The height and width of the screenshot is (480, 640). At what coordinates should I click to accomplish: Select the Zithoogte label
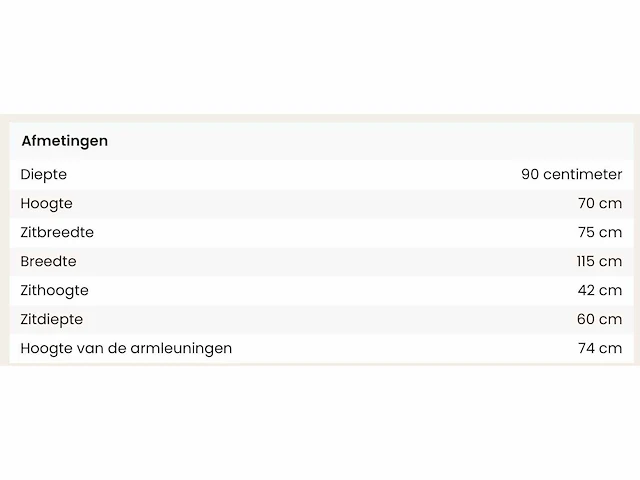click(54, 290)
